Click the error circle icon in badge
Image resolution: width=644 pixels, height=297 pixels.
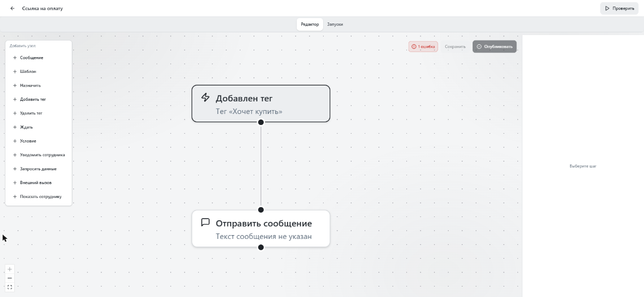coord(413,47)
